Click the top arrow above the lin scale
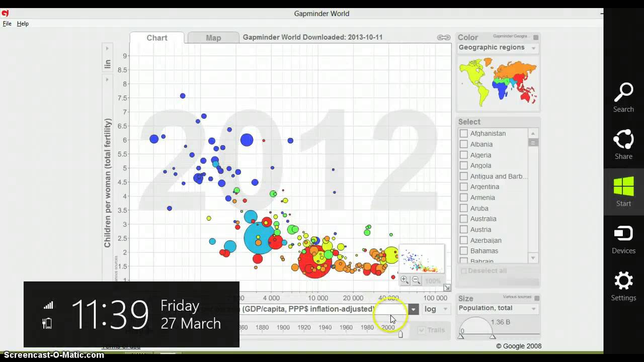 point(107,49)
